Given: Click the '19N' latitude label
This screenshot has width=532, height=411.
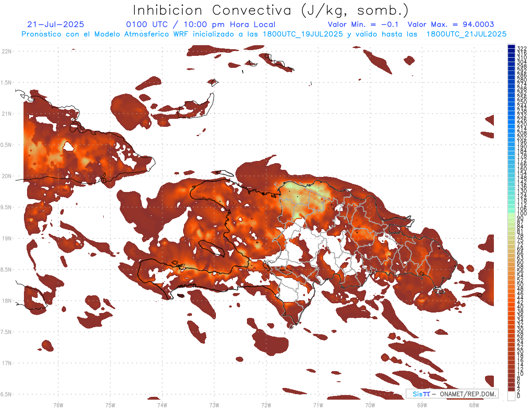Looking at the screenshot, I should (6, 239).
